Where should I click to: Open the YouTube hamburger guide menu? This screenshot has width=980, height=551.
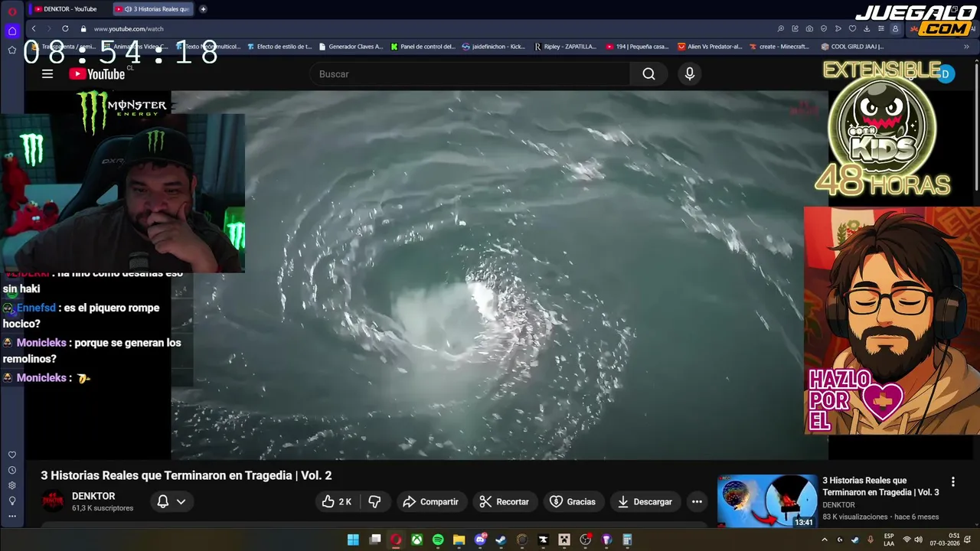click(47, 74)
